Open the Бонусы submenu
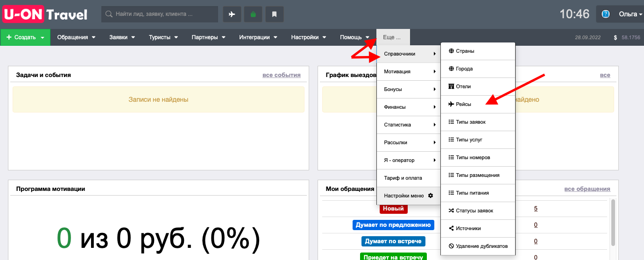The image size is (644, 260). coord(409,89)
